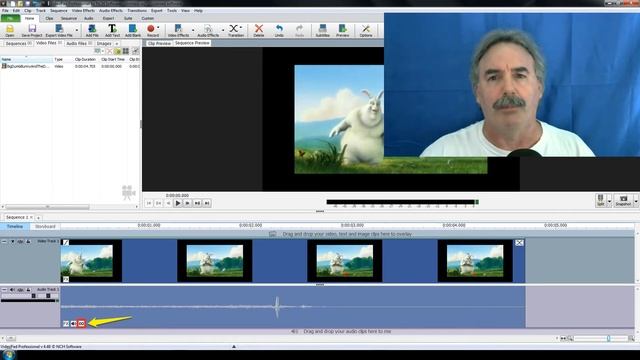This screenshot has height=360, width=640.
Task: Click the media bin horizontal scrollbar
Action: (48, 207)
